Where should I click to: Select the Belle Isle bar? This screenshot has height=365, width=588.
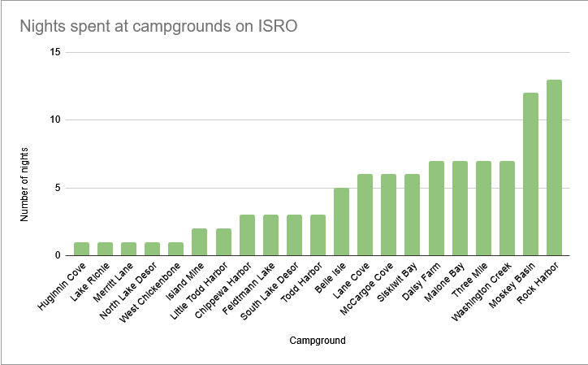pyautogui.click(x=341, y=221)
